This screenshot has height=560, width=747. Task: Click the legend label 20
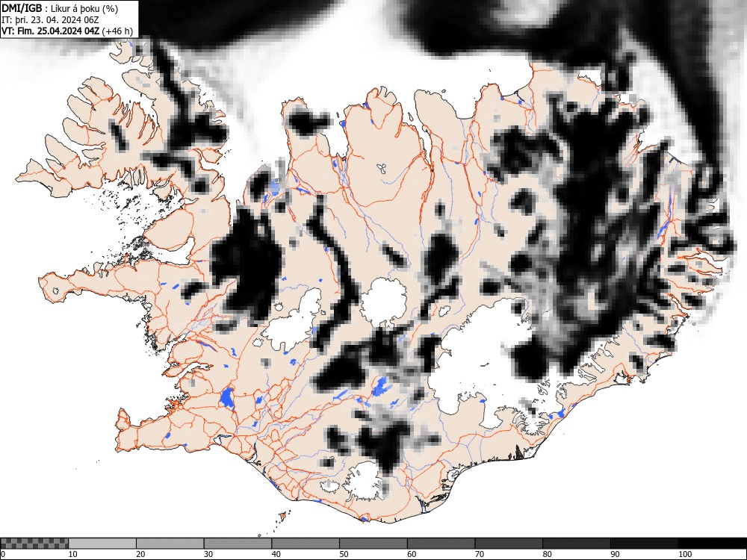point(140,554)
